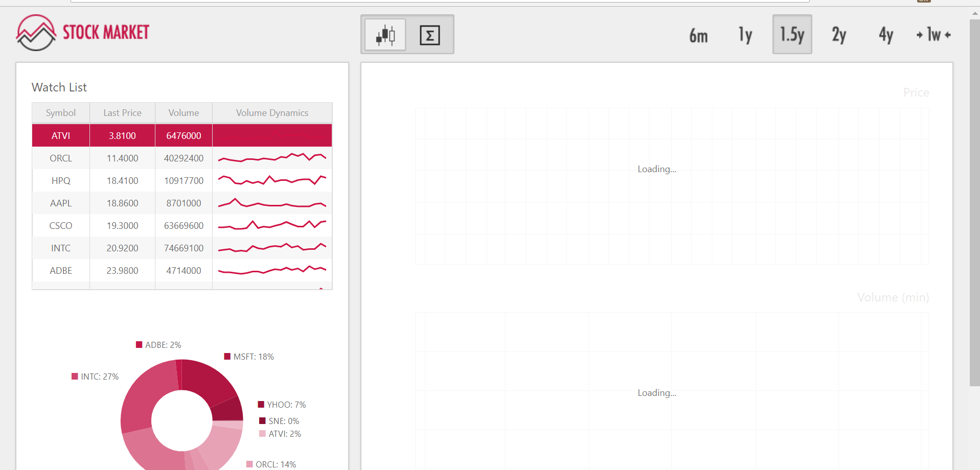Click the CSCO volume dynamics sparkline
This screenshot has height=470, width=980.
tap(272, 225)
